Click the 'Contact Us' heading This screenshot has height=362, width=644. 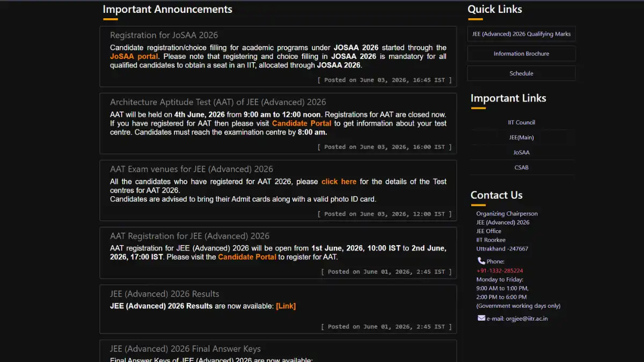tap(496, 195)
